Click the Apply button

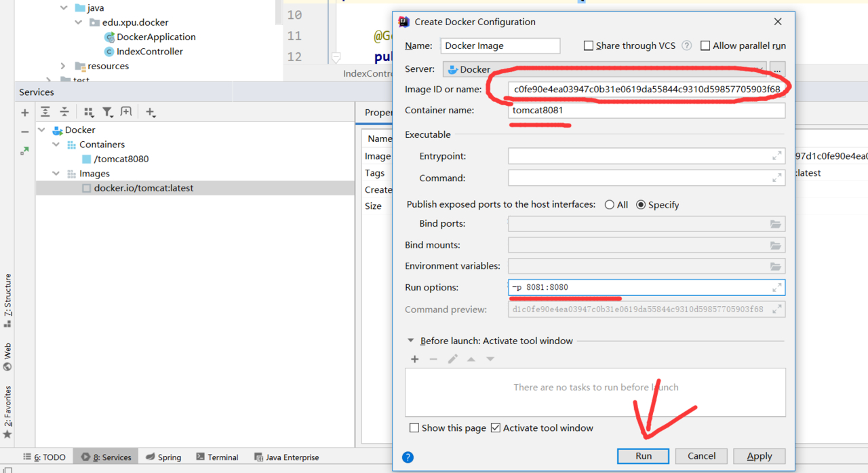click(759, 456)
